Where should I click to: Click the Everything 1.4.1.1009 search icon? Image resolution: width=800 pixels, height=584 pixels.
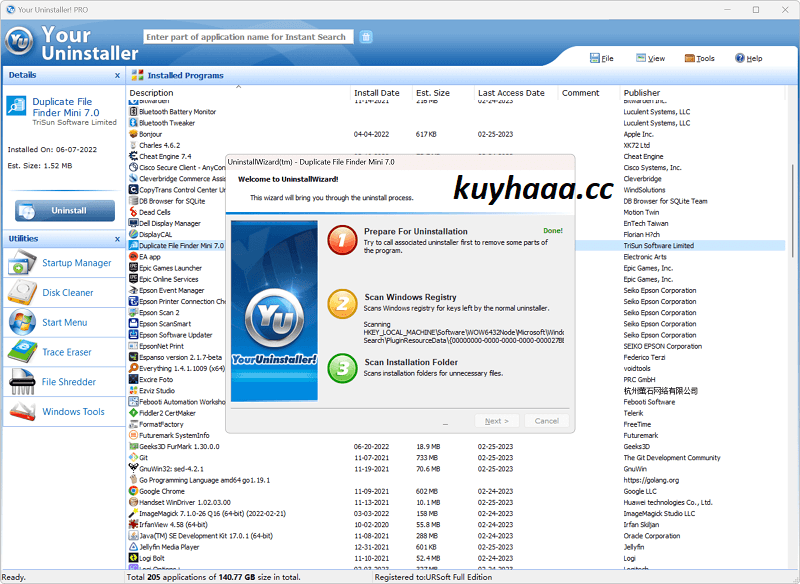pyautogui.click(x=133, y=368)
